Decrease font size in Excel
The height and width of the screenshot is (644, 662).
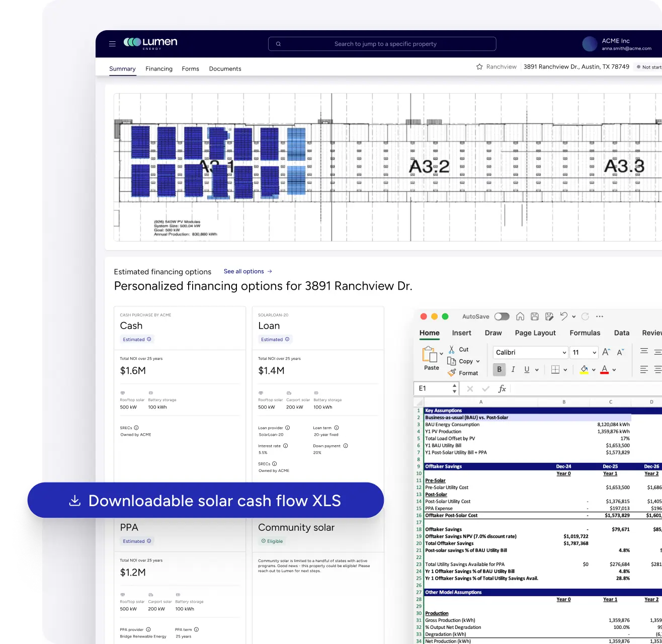tap(620, 352)
